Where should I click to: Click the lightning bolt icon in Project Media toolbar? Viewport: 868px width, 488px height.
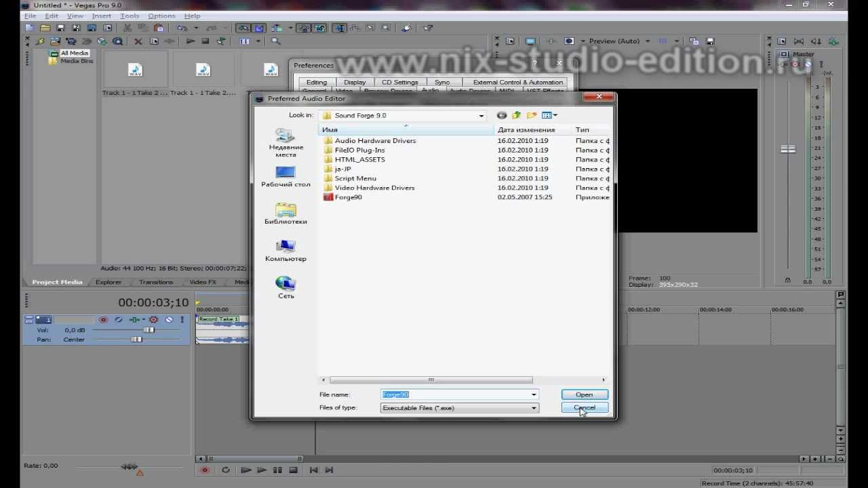pos(41,41)
